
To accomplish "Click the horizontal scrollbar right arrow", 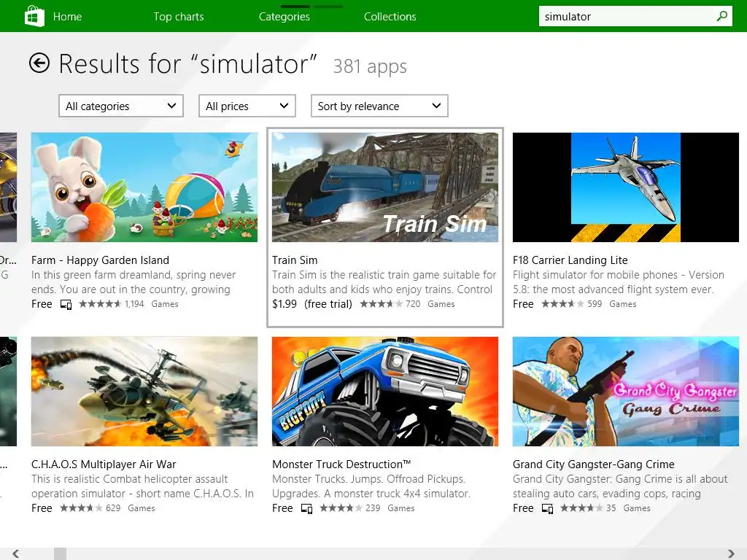I will tap(731, 553).
